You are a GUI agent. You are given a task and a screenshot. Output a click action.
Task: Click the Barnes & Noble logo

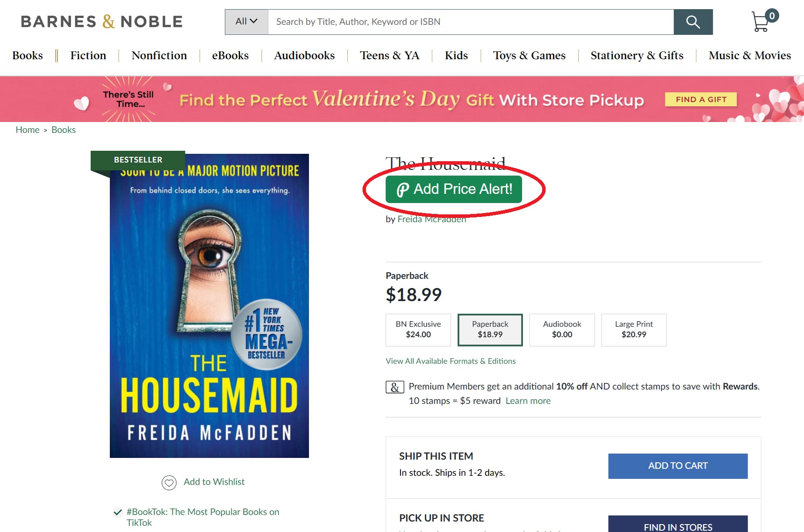(x=101, y=21)
